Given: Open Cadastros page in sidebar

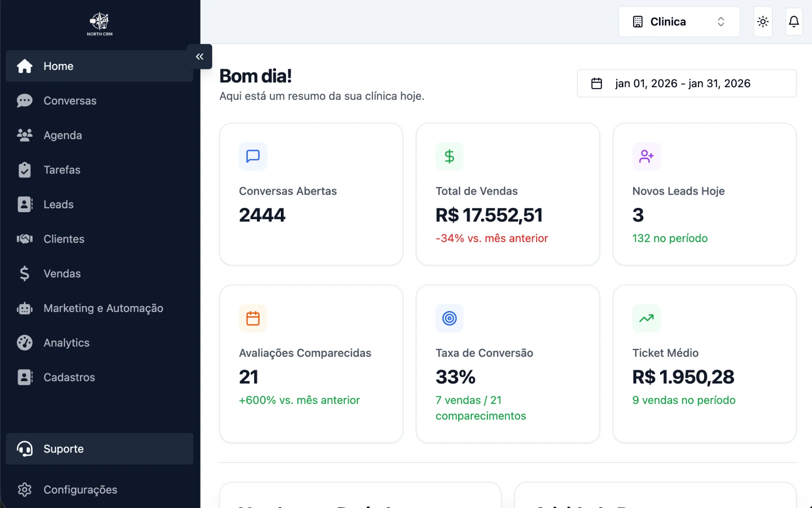Looking at the screenshot, I should click(69, 377).
